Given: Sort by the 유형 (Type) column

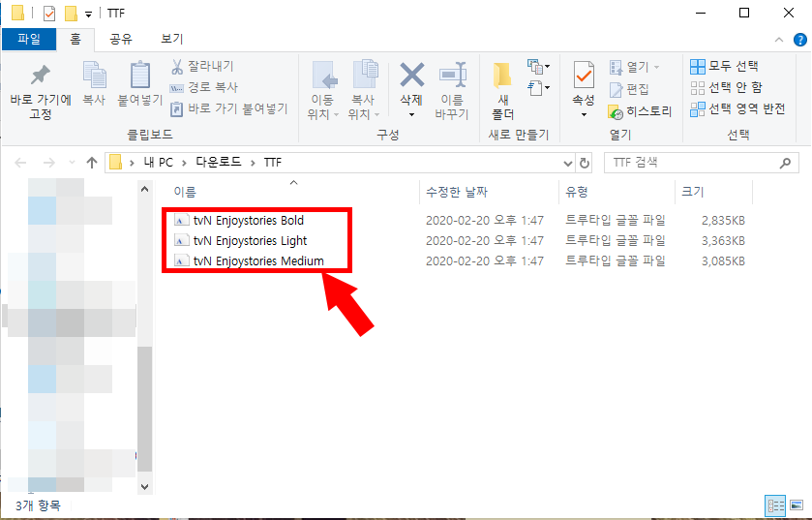Looking at the screenshot, I should [577, 192].
